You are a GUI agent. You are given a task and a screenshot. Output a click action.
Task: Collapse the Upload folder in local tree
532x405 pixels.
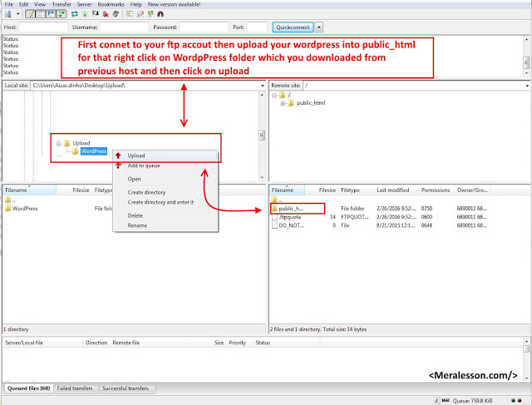59,143
